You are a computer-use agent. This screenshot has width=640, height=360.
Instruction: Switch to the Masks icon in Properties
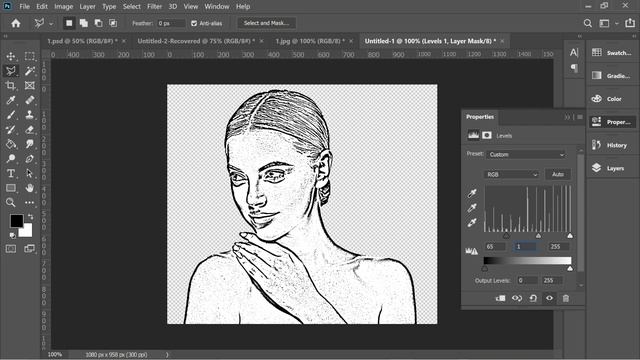487,135
